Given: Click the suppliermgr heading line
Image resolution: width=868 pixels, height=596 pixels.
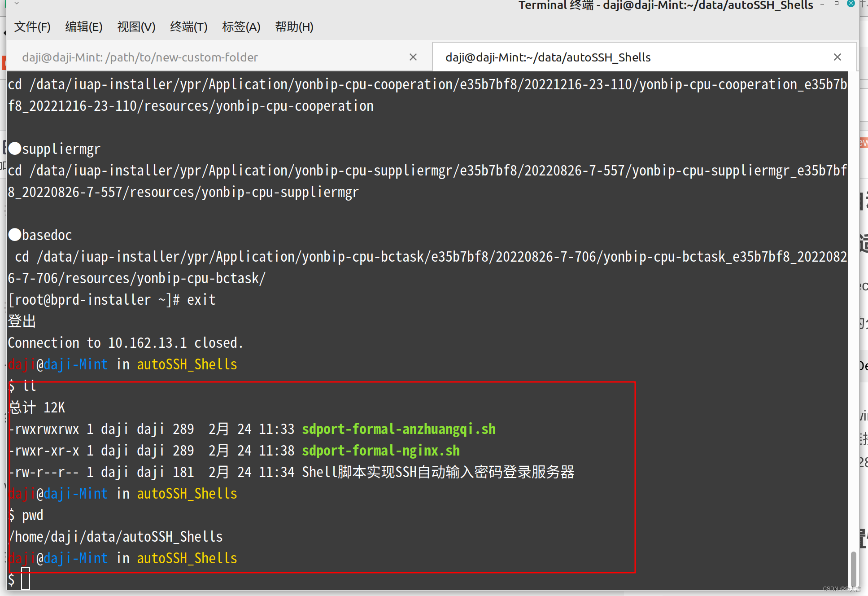Looking at the screenshot, I should (x=54, y=149).
